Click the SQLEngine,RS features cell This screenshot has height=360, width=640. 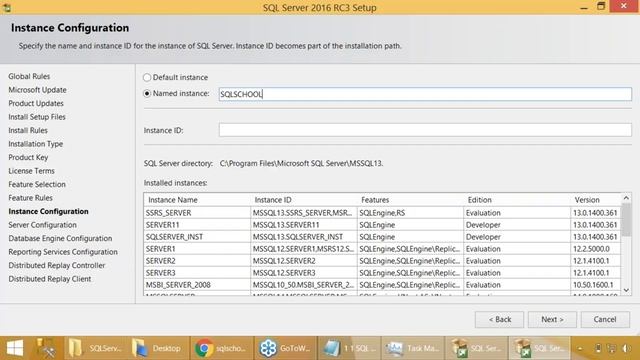410,213
